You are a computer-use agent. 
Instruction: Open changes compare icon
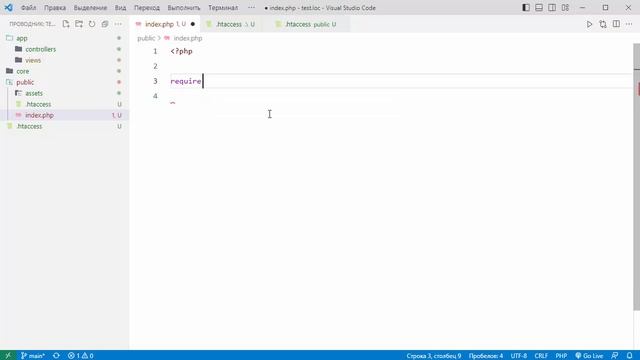603,24
